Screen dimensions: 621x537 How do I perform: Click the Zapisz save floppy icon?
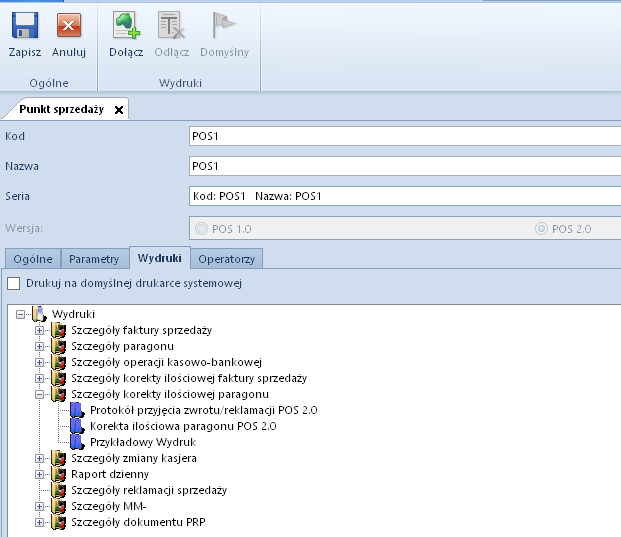[x=25, y=25]
